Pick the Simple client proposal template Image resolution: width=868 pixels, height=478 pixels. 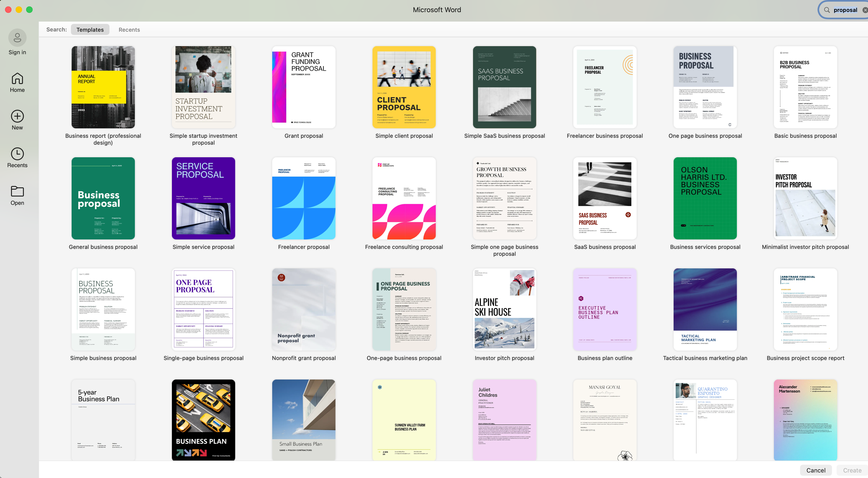[x=404, y=87]
